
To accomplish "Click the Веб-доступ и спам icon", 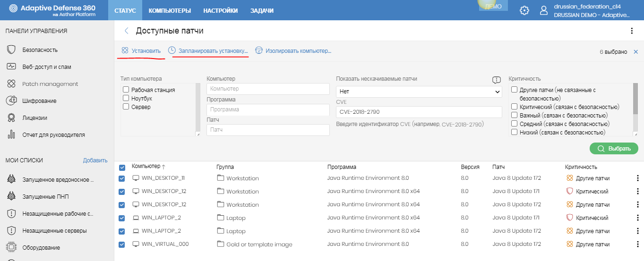I will (x=12, y=67).
